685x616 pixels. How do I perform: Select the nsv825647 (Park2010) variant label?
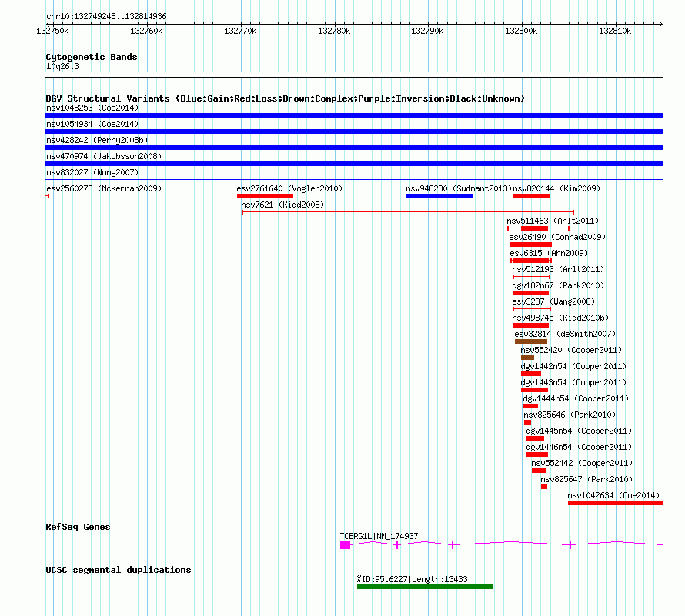[586, 479]
